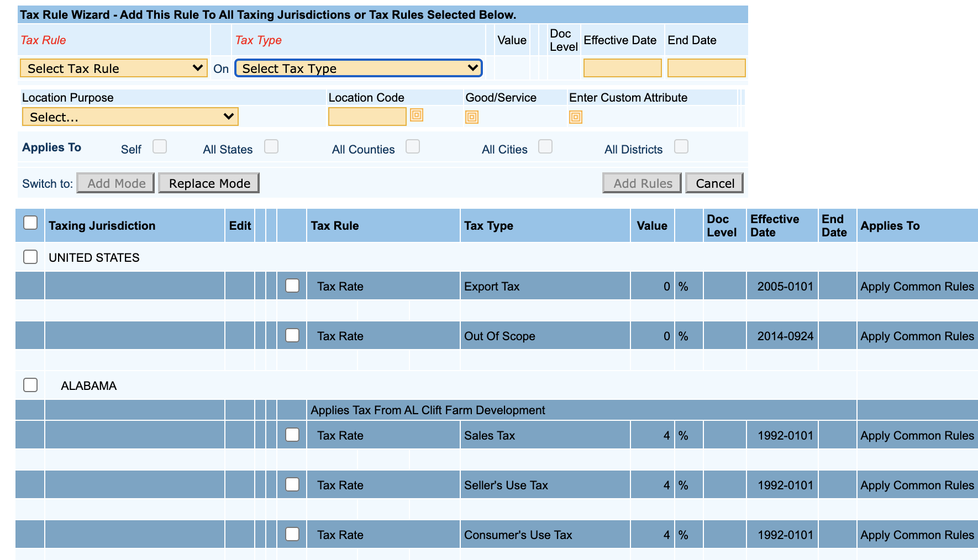Enable the Self checkbox
The width and height of the screenshot is (978, 560).
point(160,147)
